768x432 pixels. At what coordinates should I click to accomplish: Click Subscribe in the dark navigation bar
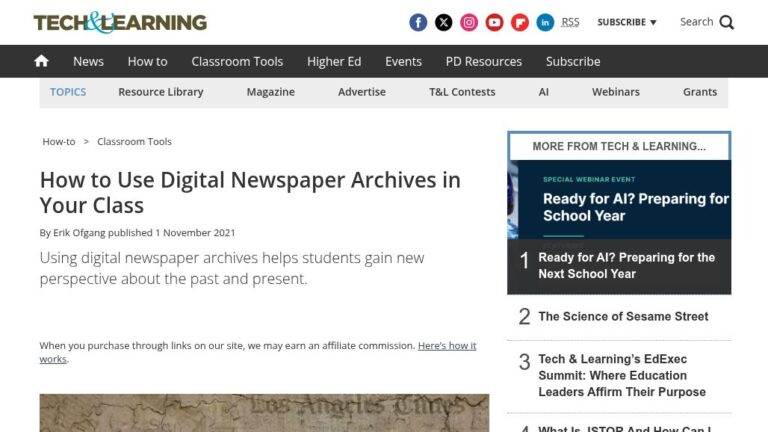573,61
